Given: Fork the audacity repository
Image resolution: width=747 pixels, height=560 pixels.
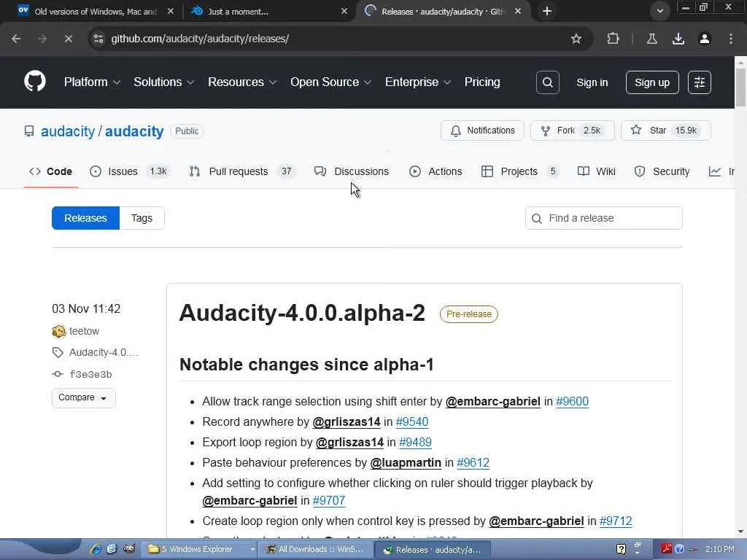Looking at the screenshot, I should [x=572, y=131].
